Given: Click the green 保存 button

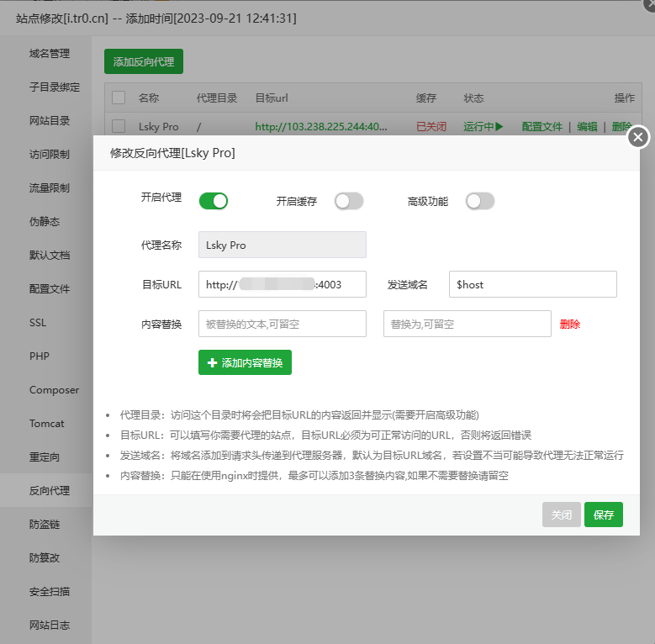Looking at the screenshot, I should pyautogui.click(x=604, y=515).
